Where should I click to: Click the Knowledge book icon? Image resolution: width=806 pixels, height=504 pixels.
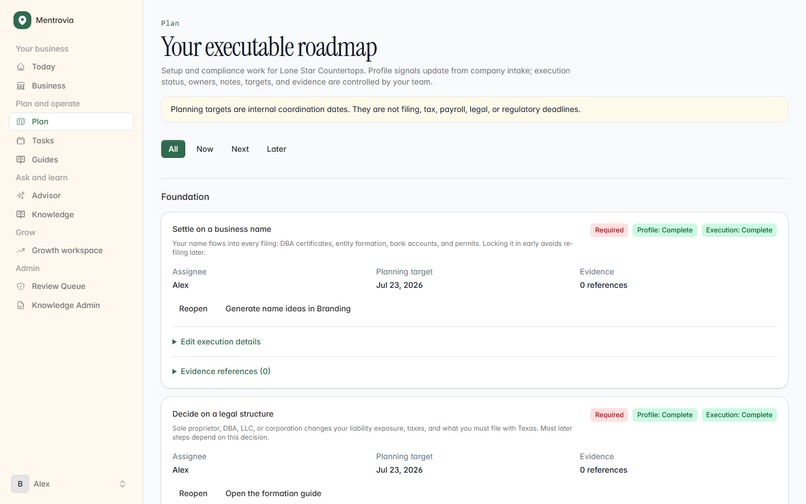click(21, 214)
